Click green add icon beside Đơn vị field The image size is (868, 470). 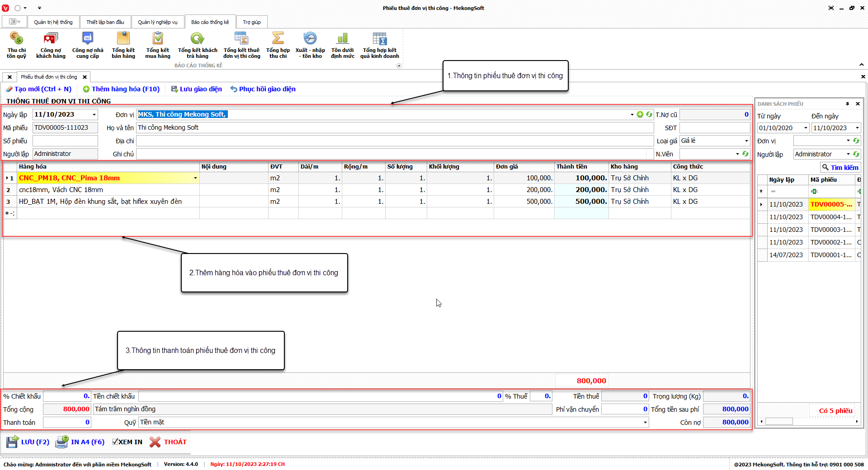pos(640,115)
